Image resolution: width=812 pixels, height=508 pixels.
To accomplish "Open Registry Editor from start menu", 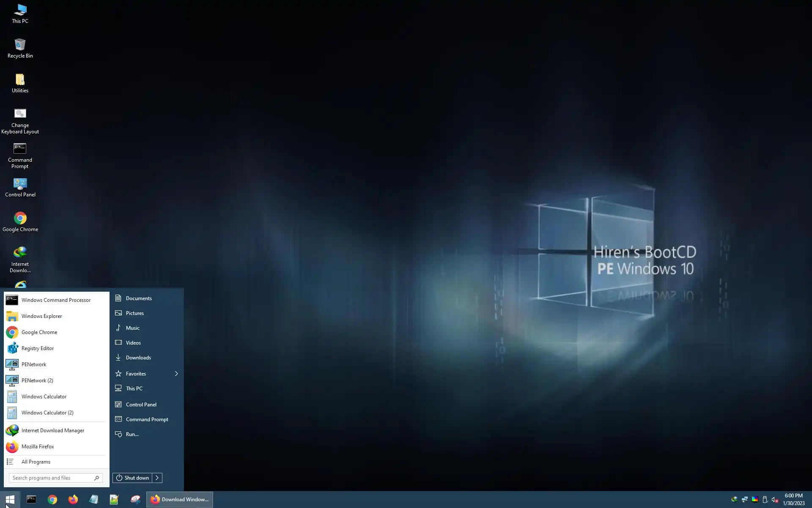I will pos(37,348).
